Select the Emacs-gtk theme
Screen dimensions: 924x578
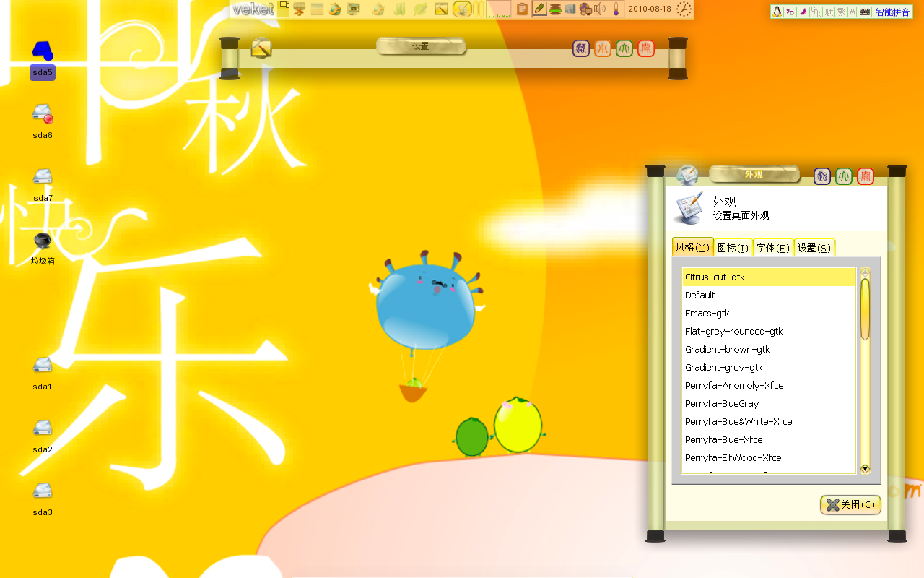[769, 313]
